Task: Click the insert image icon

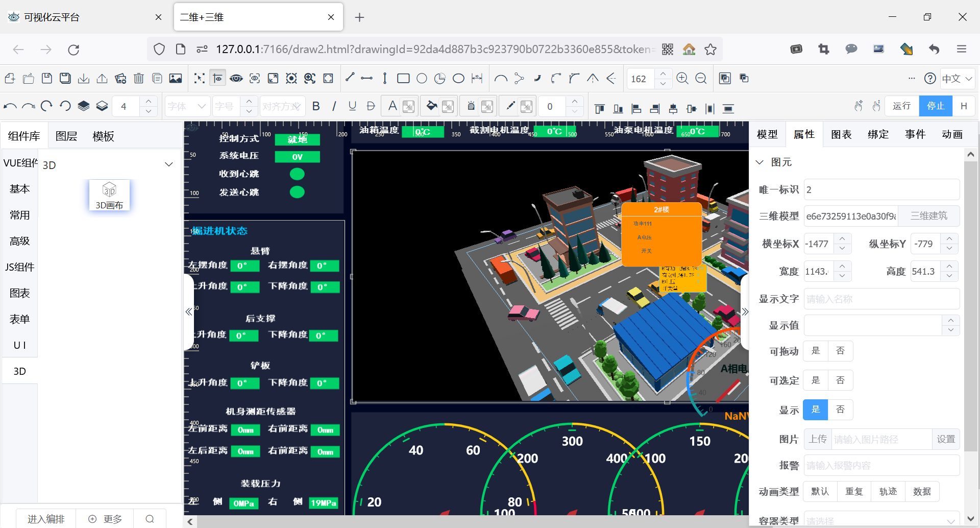Action: tap(176, 78)
